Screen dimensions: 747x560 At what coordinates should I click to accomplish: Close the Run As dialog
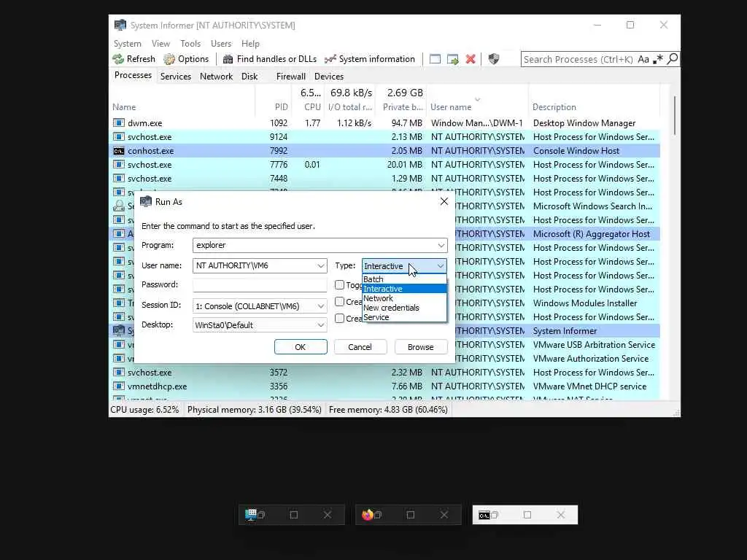(x=444, y=201)
